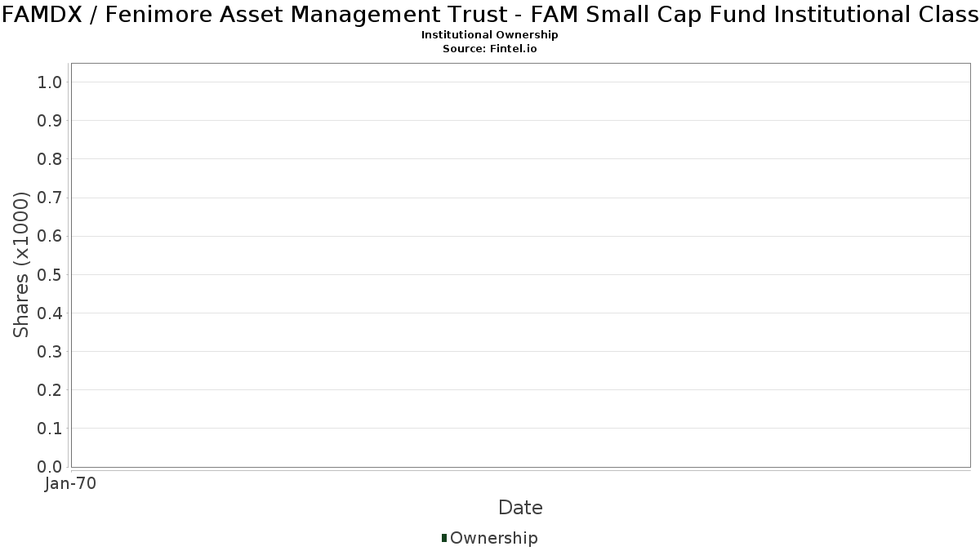Click the 0.1 y-axis tick label
The height and width of the screenshot is (551, 980).
(x=50, y=429)
